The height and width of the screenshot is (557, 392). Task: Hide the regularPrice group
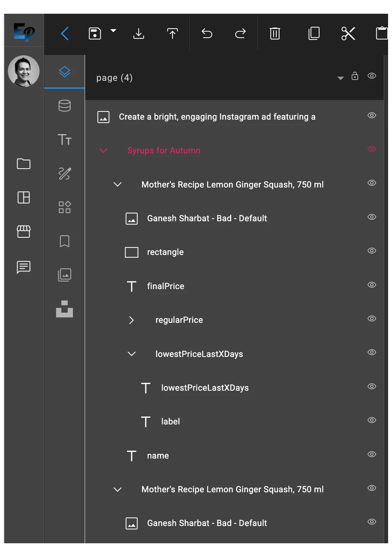click(x=372, y=319)
